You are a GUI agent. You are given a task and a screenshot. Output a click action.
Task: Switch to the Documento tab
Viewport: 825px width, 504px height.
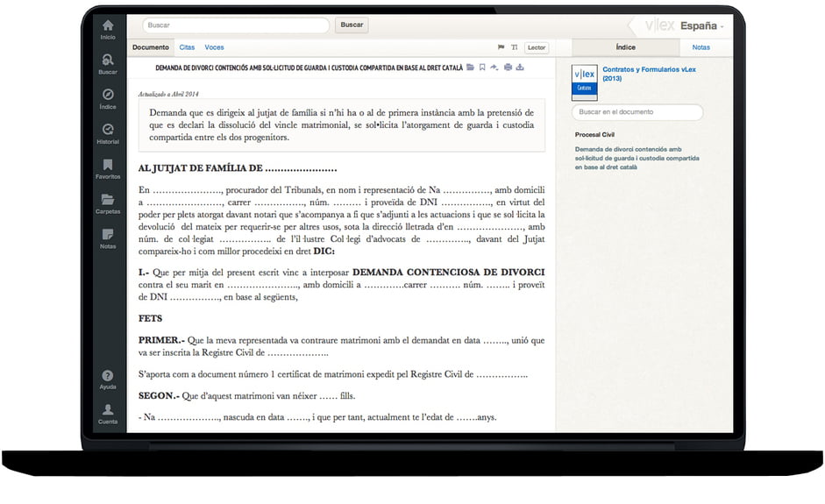point(151,47)
